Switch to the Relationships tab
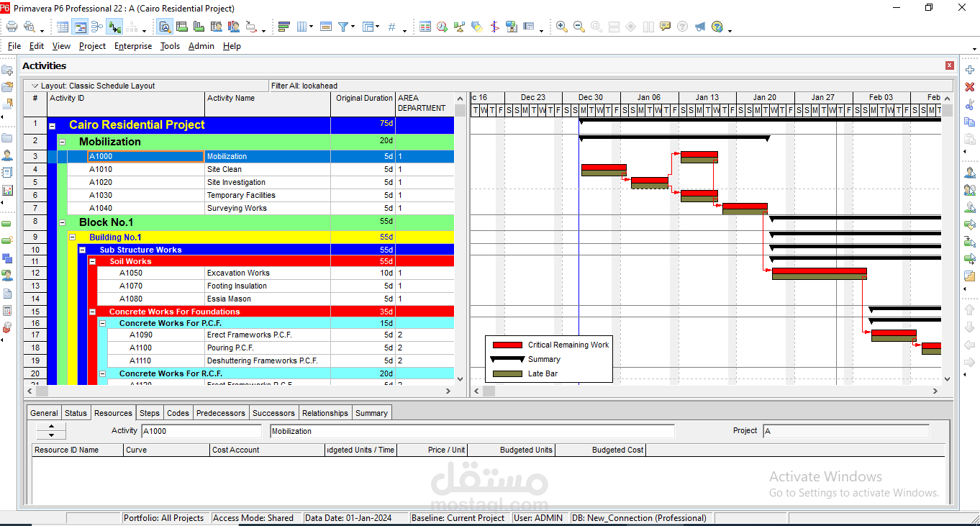 tap(325, 413)
